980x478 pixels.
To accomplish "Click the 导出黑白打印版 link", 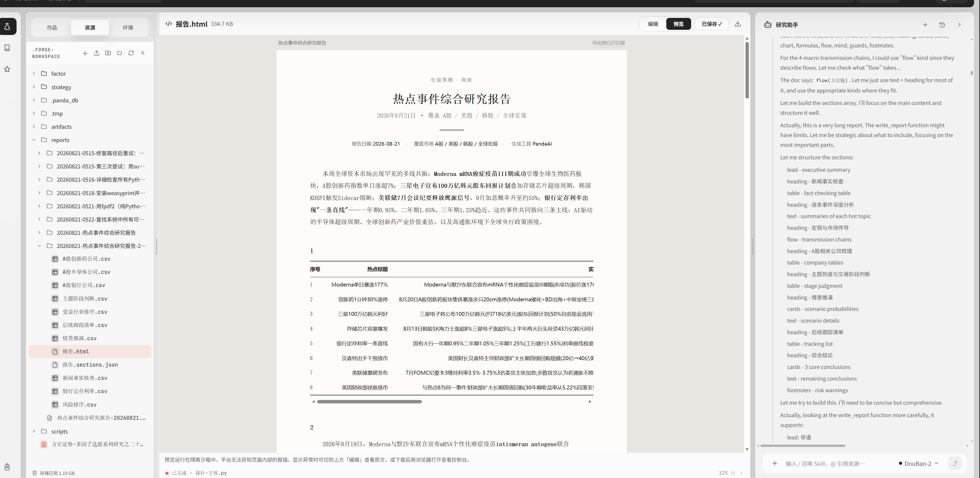I will (x=608, y=43).
